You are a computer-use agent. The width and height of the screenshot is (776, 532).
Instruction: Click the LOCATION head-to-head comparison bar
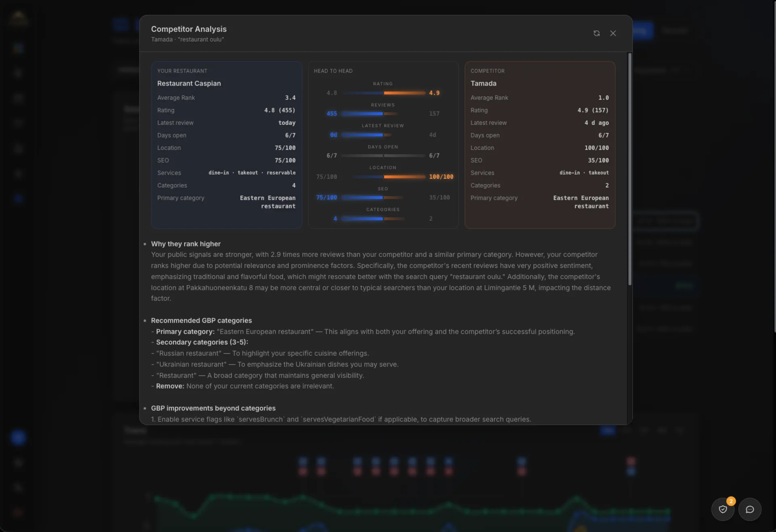[383, 177]
